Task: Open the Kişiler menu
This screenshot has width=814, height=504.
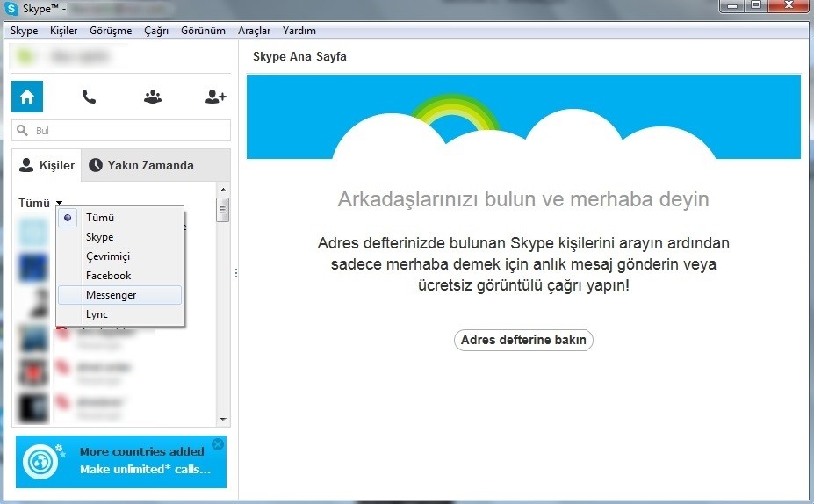Action: pyautogui.click(x=64, y=31)
